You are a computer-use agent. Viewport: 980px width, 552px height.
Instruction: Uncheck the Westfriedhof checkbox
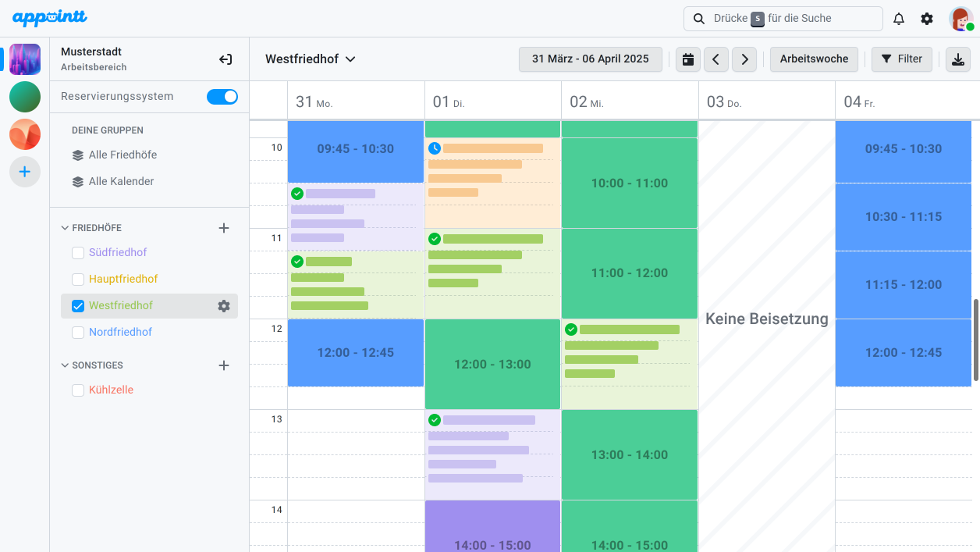point(78,306)
